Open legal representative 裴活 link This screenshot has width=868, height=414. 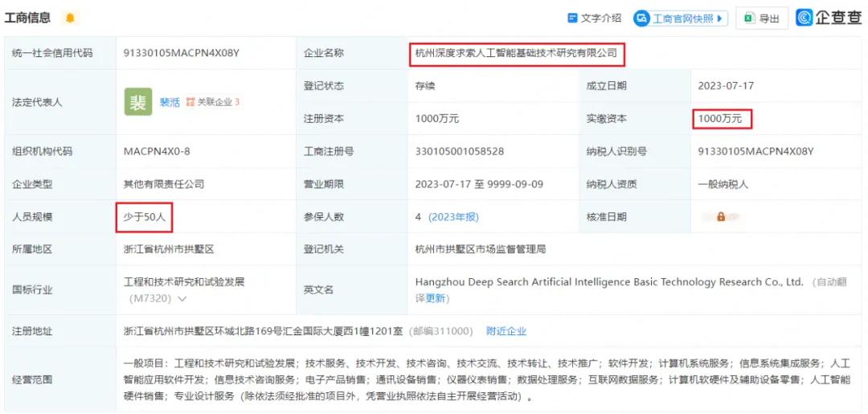click(x=170, y=102)
